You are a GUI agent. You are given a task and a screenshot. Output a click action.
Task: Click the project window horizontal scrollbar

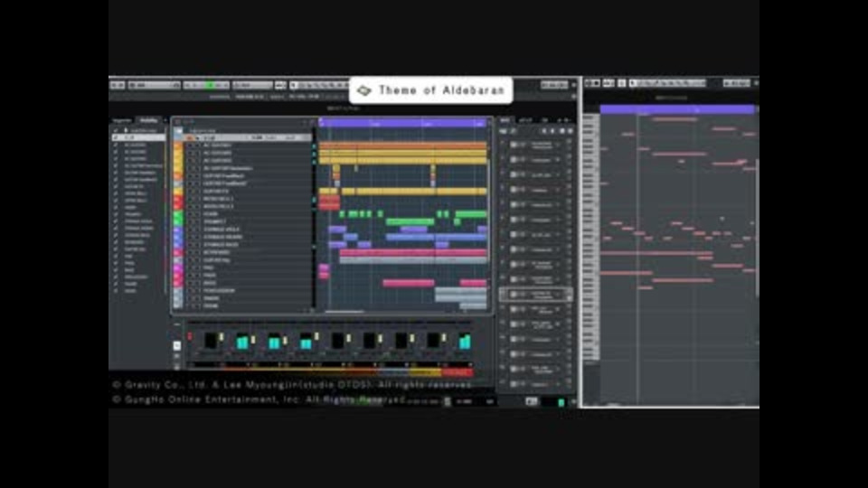click(344, 312)
